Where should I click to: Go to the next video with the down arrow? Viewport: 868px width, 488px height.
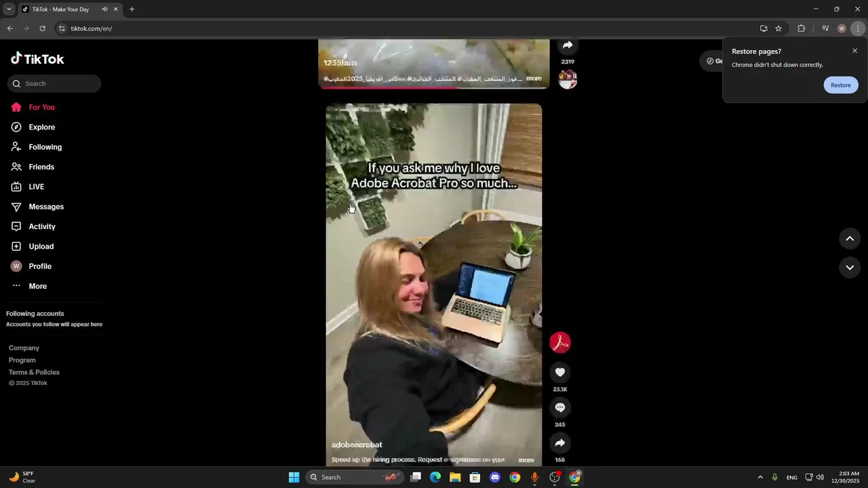coord(850,268)
